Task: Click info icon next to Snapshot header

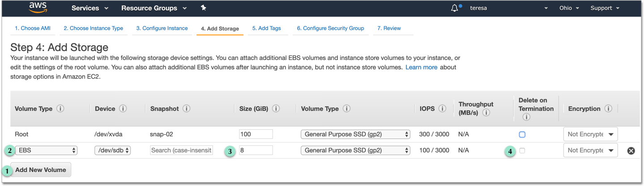Action: 187,109
